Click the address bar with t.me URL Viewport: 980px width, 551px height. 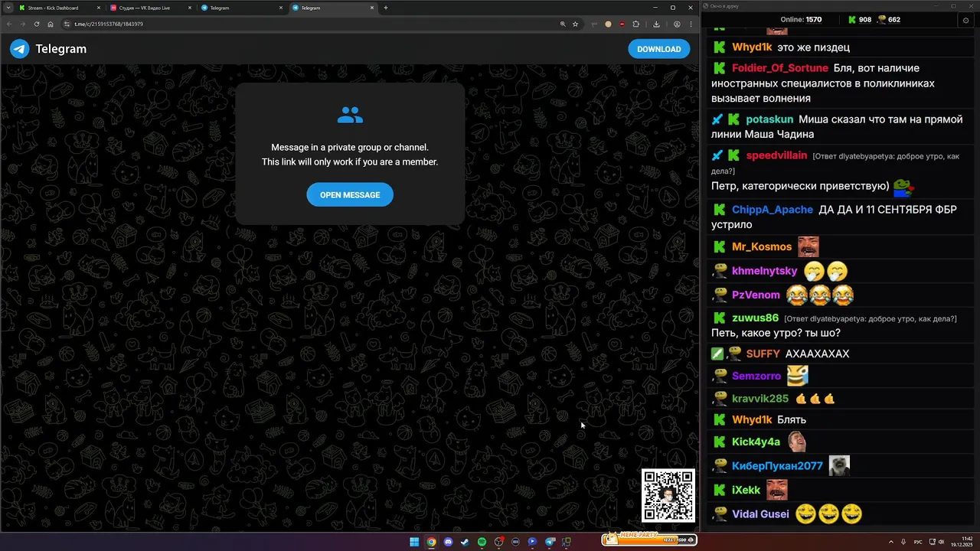322,24
